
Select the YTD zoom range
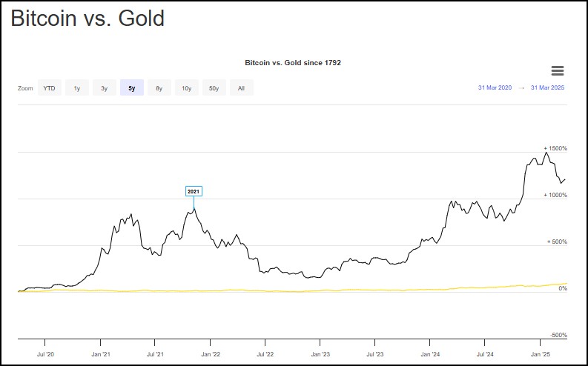49,88
